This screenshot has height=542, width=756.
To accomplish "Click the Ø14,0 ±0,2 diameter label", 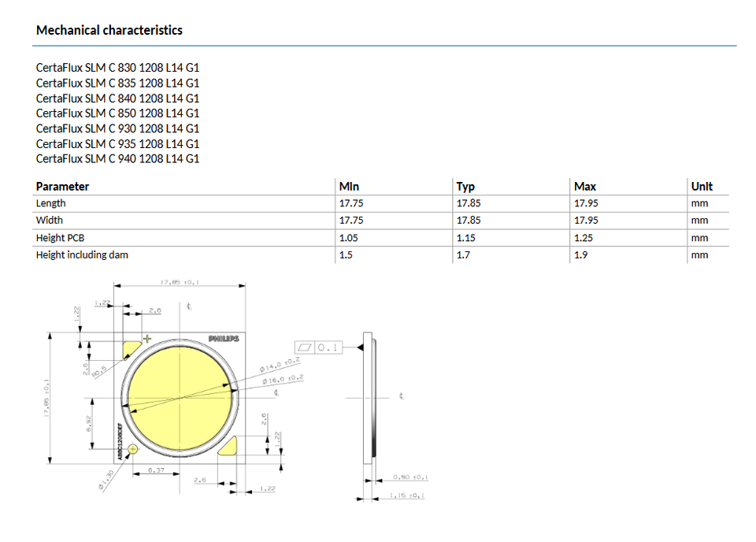I will [281, 365].
